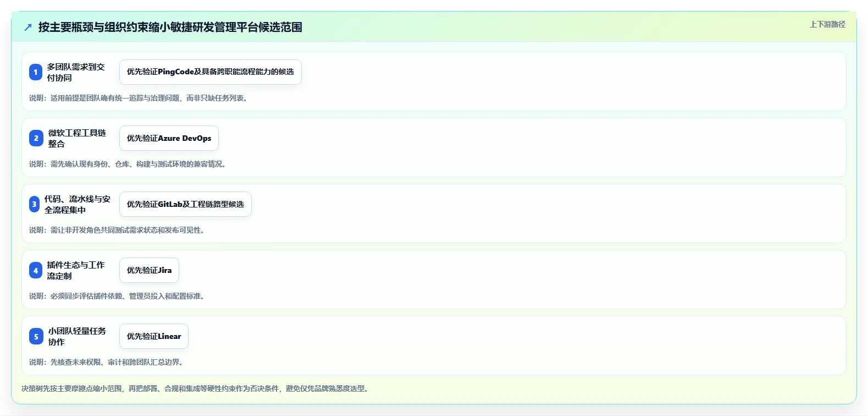Click the note 必须同步评估插件依赖、管理员投入和配置标准

[117, 296]
